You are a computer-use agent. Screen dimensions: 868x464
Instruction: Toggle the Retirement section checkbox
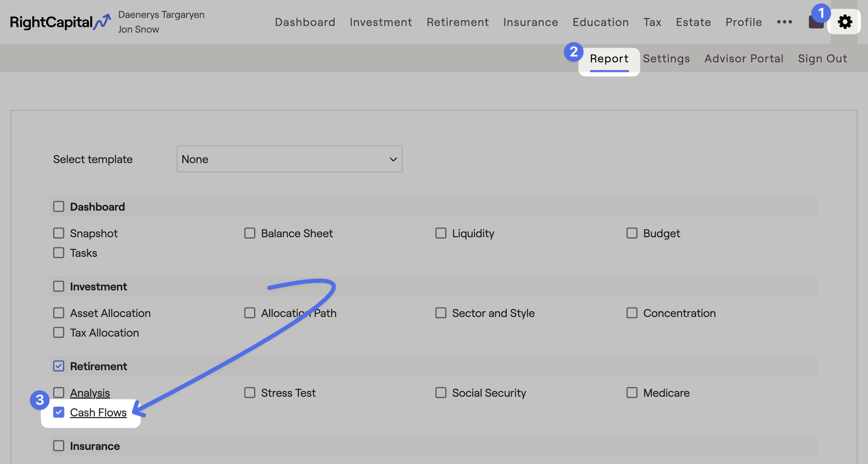coord(59,366)
